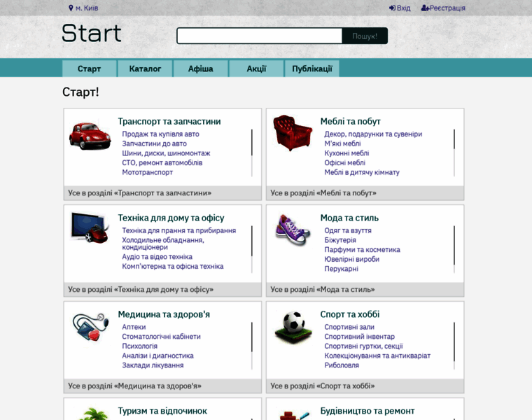Click the TV and vacuum appliances icon
This screenshot has height=420, width=532.
pos(90,227)
